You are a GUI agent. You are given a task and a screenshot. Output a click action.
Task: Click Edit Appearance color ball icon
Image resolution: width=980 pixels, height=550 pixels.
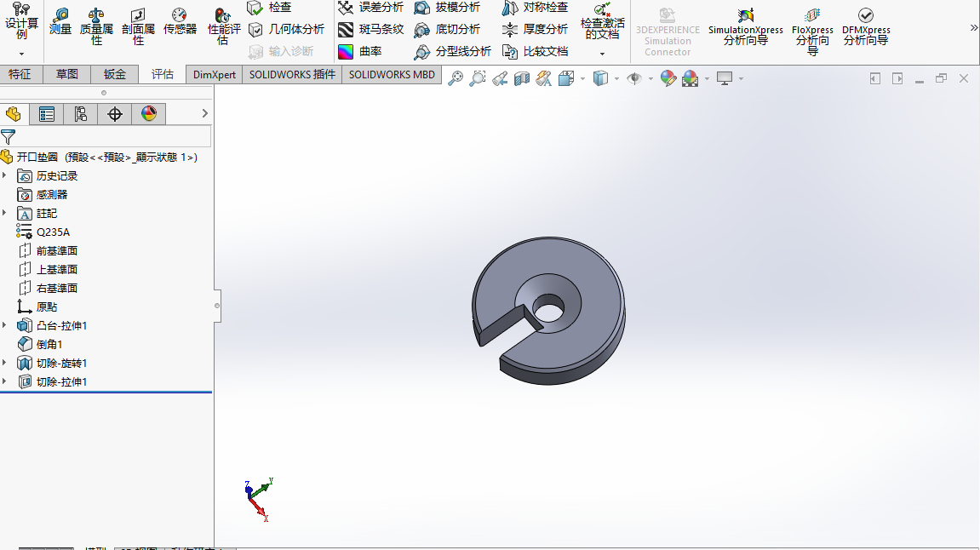668,78
